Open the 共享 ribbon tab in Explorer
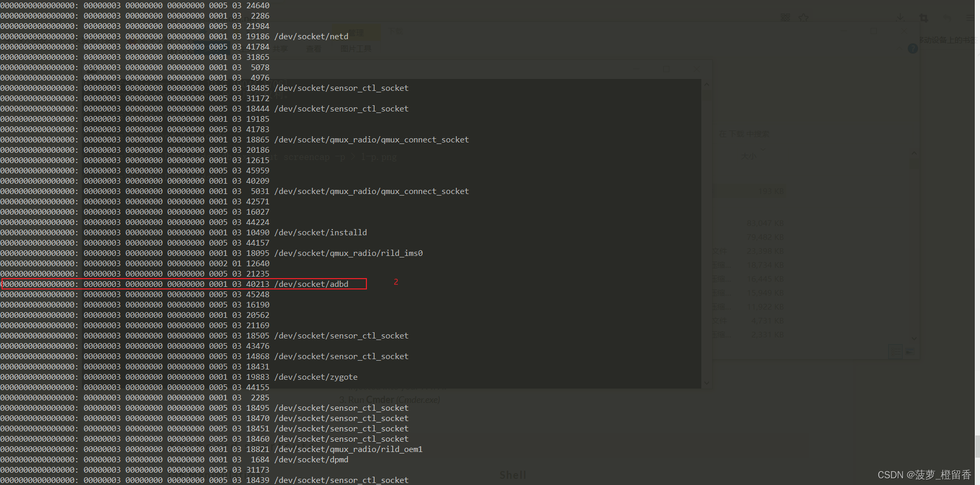Viewport: 980px width, 485px height. (280, 49)
